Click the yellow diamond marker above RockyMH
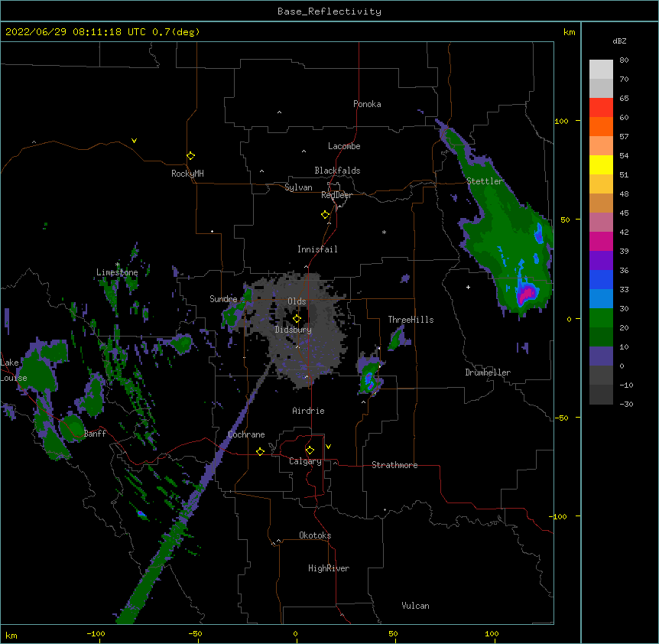This screenshot has width=659, height=644. 190,156
